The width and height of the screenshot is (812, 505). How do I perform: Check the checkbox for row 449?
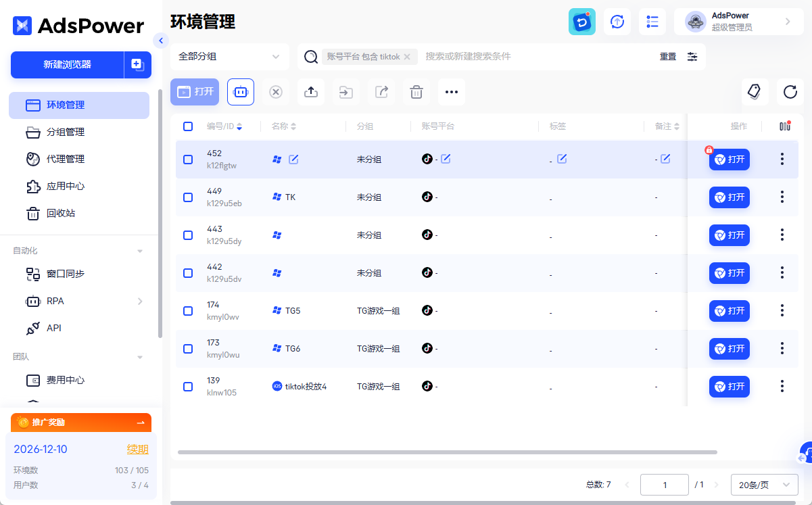188,197
